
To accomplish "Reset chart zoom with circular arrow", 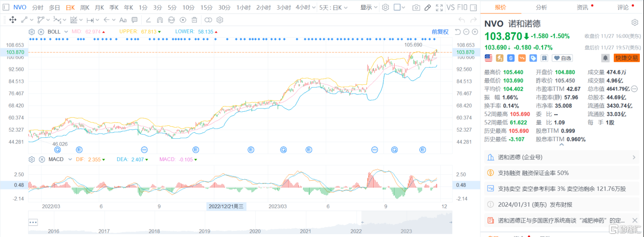I will pos(457,32).
